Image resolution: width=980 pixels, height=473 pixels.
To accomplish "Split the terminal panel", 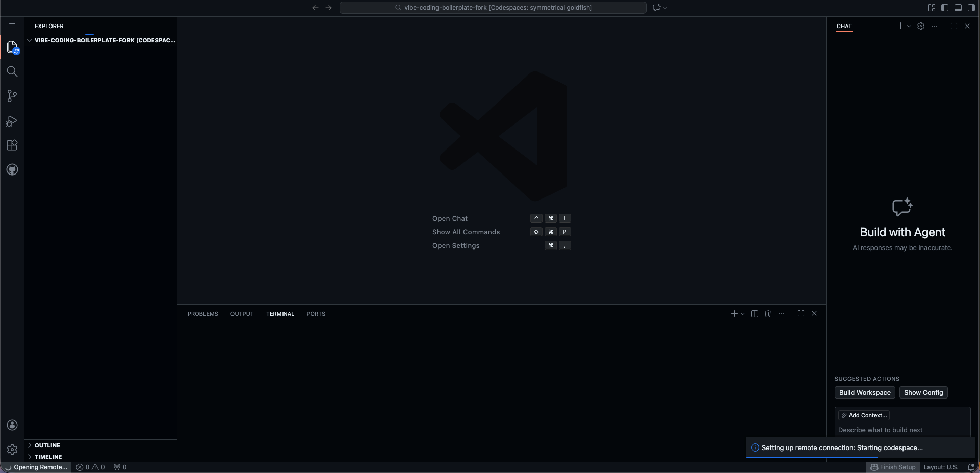I will (755, 314).
